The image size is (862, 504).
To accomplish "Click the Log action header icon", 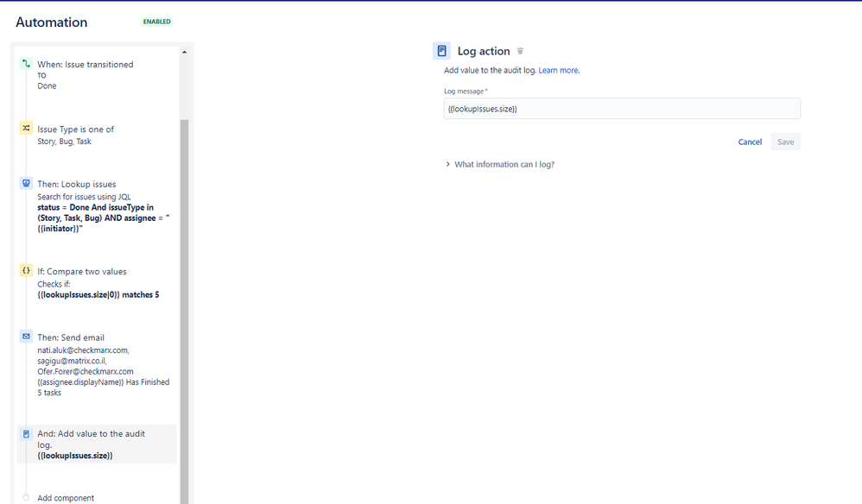I will 441,51.
